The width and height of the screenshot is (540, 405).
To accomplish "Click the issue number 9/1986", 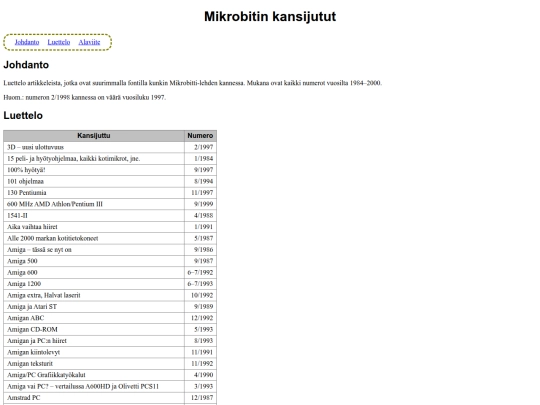I will click(x=203, y=249).
